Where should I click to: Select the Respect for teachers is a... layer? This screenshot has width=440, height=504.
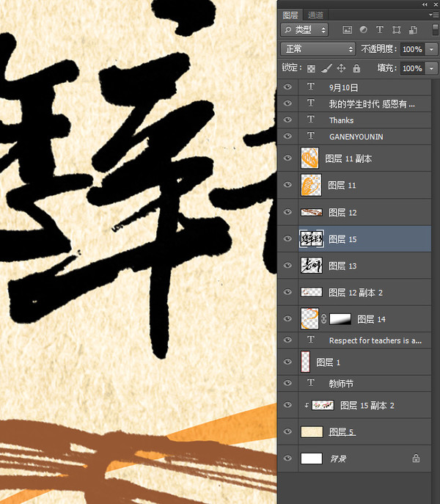[375, 340]
